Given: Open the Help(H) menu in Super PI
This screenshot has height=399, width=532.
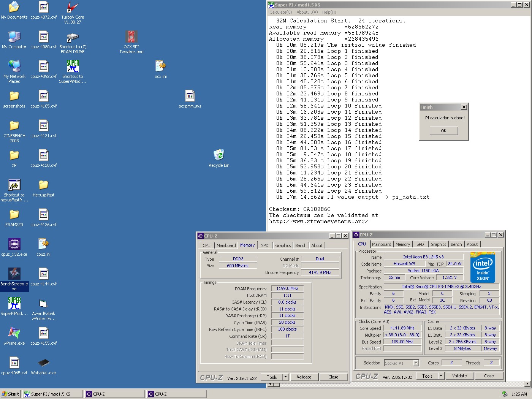Looking at the screenshot, I should pos(329,12).
